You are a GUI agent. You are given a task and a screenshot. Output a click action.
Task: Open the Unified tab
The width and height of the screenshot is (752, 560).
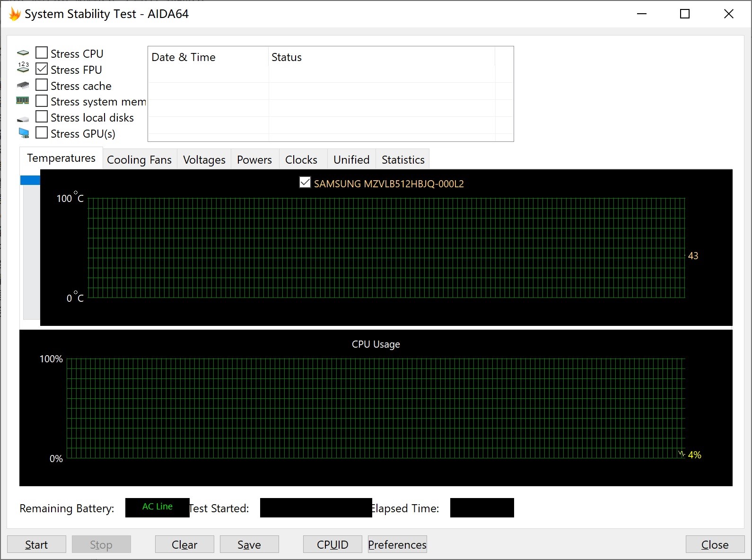pyautogui.click(x=351, y=160)
